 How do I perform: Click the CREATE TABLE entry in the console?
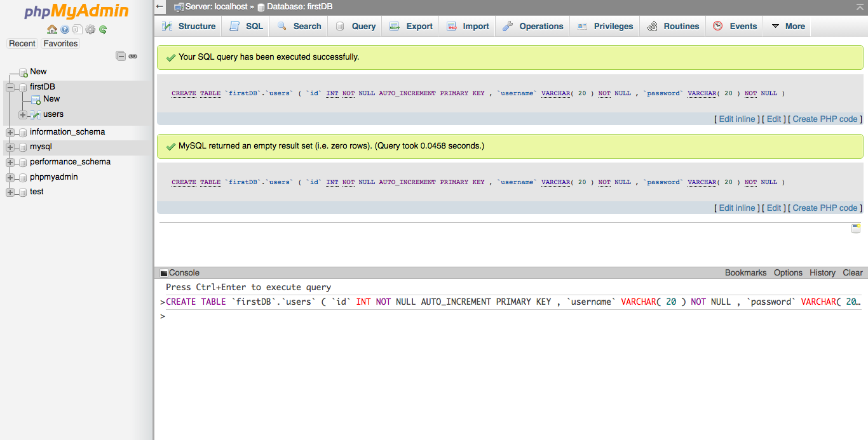point(513,302)
